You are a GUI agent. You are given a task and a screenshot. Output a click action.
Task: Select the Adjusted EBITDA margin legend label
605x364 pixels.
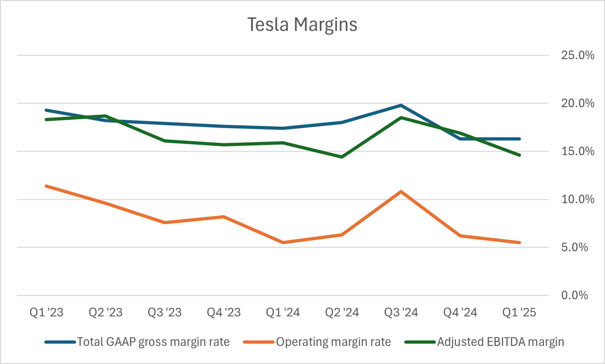tap(501, 342)
